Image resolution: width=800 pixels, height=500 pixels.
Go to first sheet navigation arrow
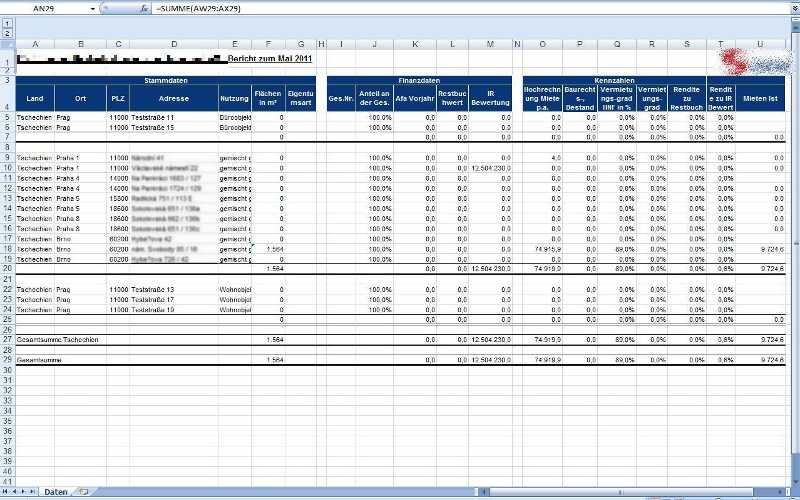coord(6,491)
